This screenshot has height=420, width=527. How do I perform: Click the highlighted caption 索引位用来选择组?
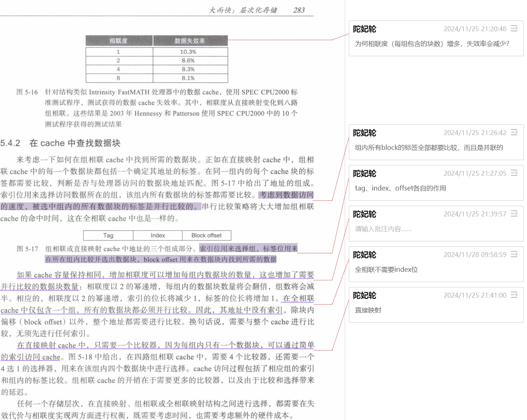[x=248, y=249]
